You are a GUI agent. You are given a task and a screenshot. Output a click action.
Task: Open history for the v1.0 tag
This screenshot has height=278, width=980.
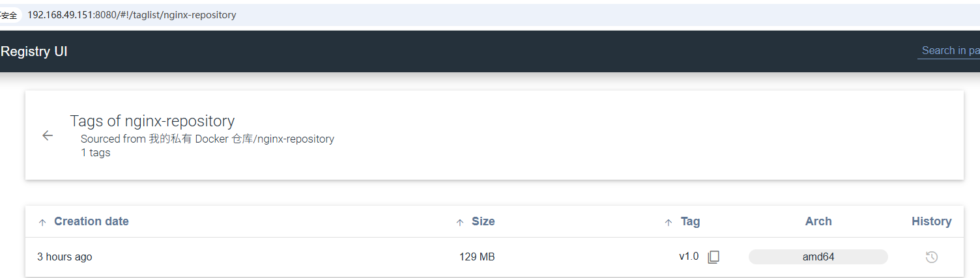click(931, 257)
